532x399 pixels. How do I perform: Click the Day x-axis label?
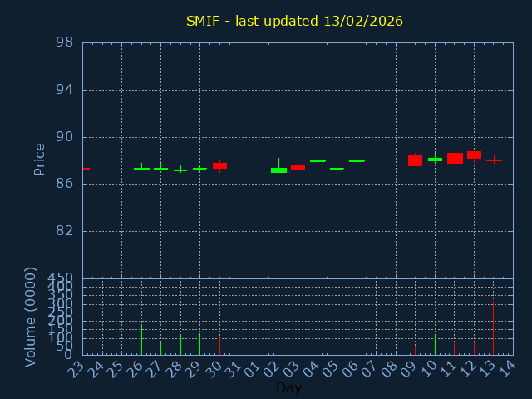click(288, 388)
